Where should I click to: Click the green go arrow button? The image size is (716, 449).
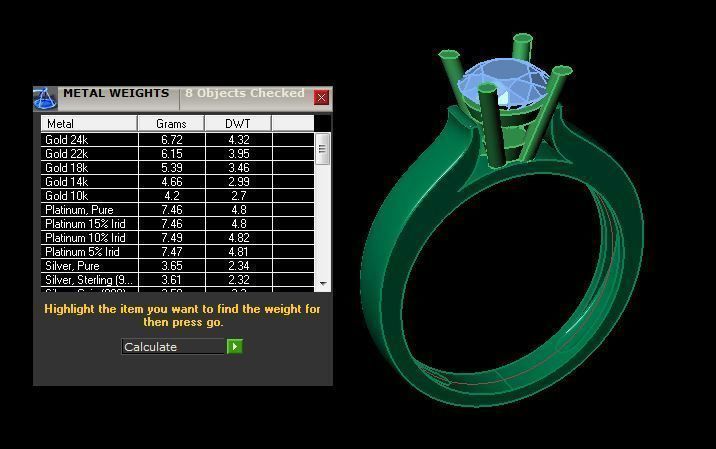(x=235, y=347)
